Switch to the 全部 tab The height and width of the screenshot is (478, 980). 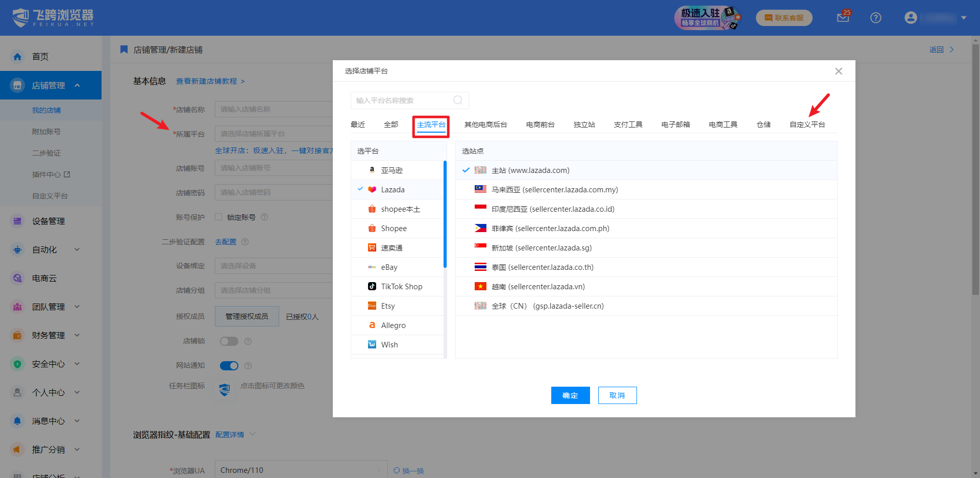pos(391,124)
